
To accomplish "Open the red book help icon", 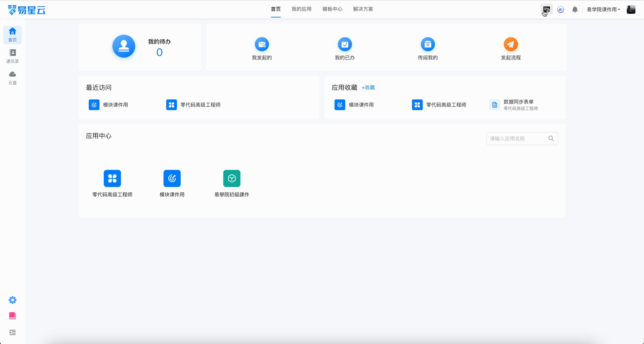I will pos(12,316).
